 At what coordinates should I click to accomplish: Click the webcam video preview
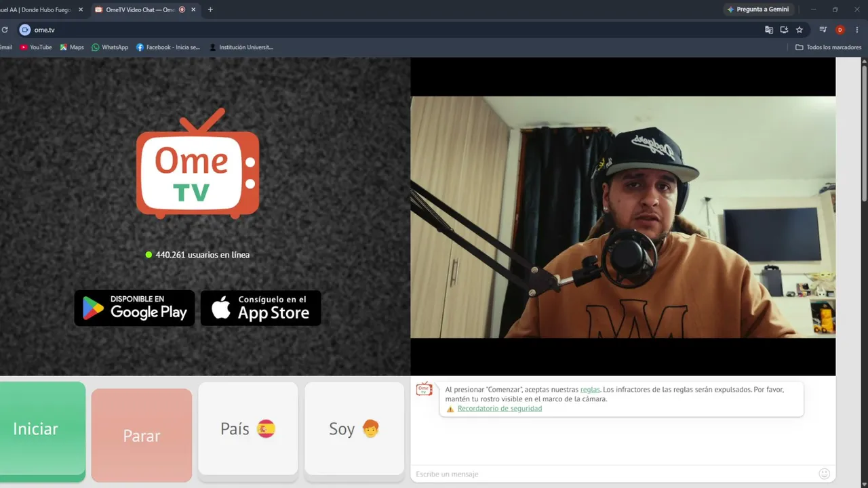coord(623,217)
